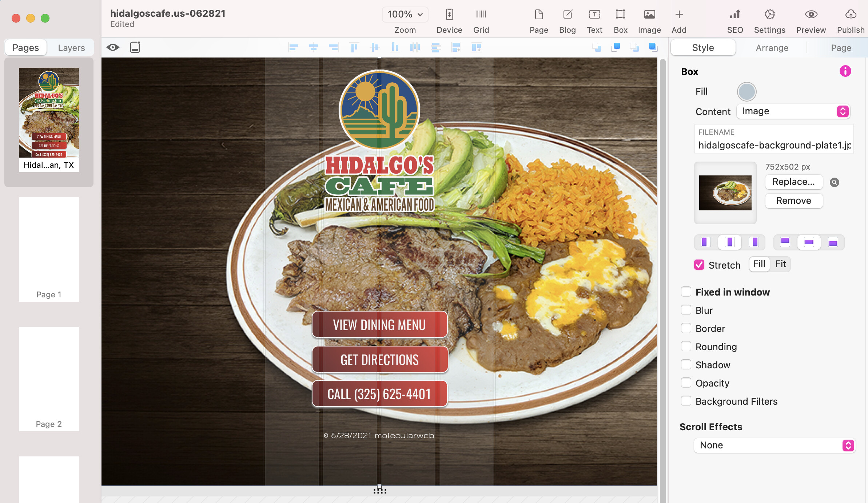The height and width of the screenshot is (503, 868).
Task: Select the Fill stretch mode
Action: point(759,264)
